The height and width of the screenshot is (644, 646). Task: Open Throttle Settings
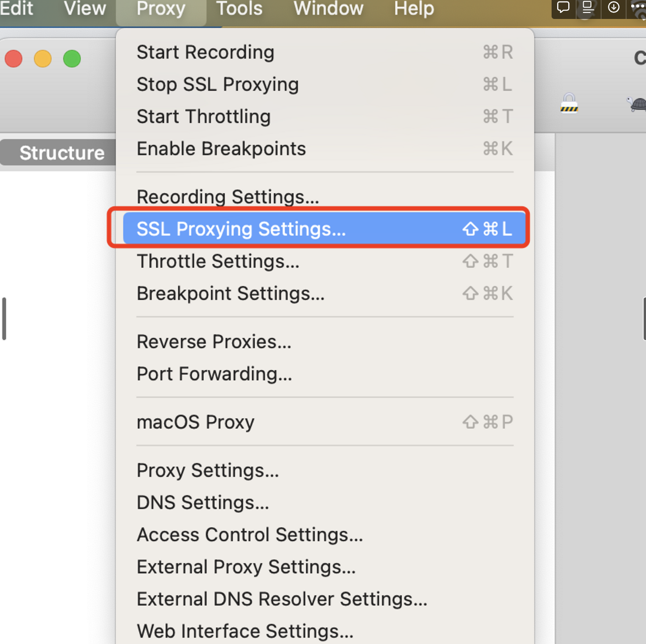pos(218,261)
